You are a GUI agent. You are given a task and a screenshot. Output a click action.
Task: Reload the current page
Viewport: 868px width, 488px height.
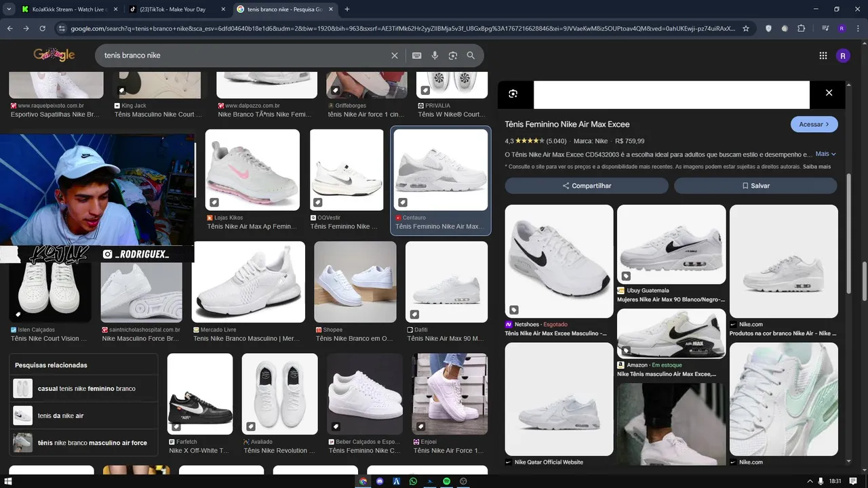[42, 28]
